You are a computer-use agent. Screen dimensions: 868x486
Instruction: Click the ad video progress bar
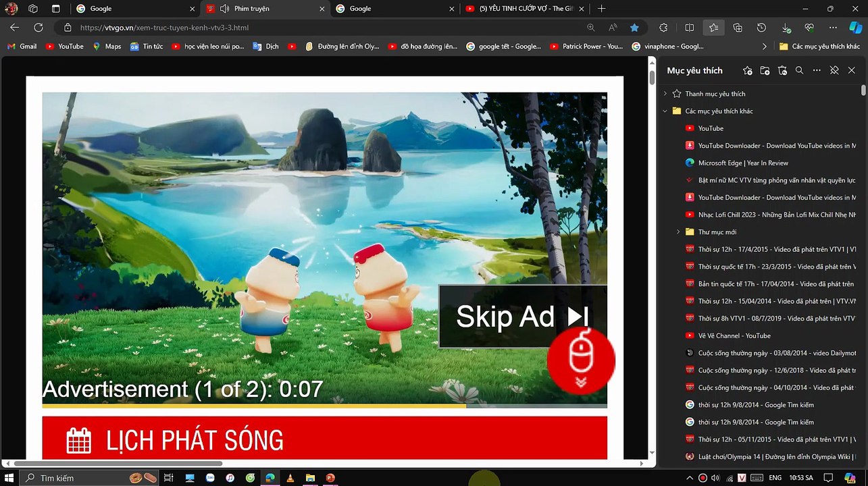click(x=324, y=406)
